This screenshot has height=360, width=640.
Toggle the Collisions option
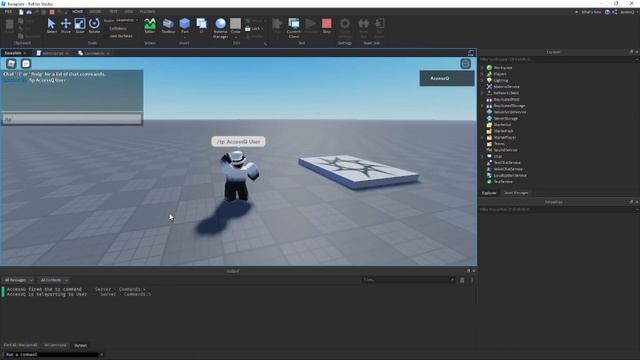pyautogui.click(x=118, y=29)
